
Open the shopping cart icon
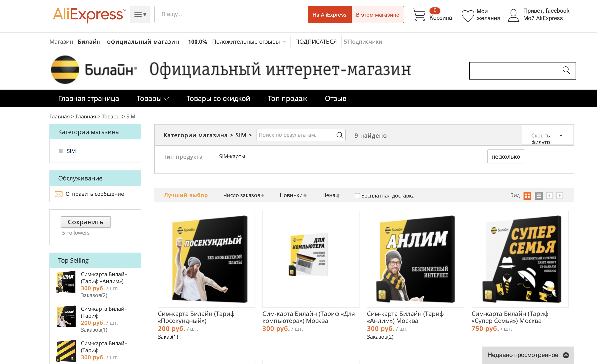pos(419,14)
